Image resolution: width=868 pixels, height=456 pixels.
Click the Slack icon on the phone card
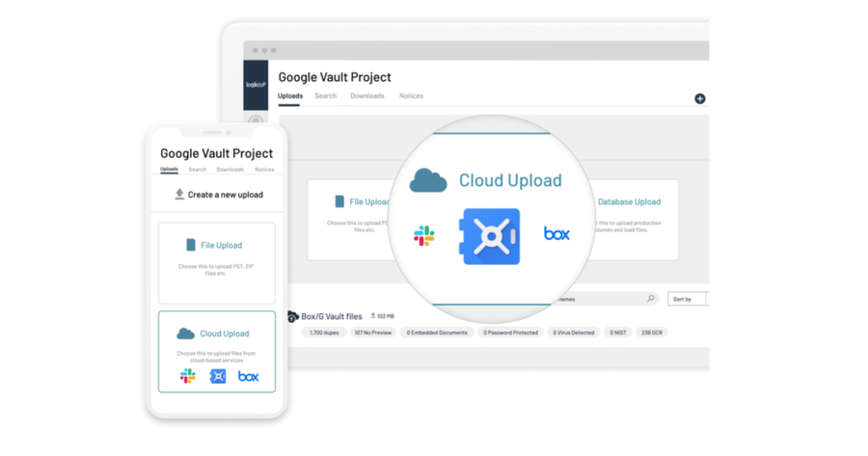pyautogui.click(x=188, y=376)
